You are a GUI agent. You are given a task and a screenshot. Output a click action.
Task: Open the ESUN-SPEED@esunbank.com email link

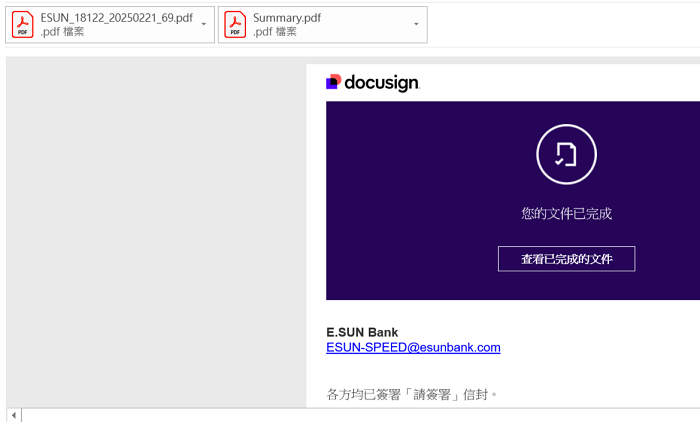[413, 348]
